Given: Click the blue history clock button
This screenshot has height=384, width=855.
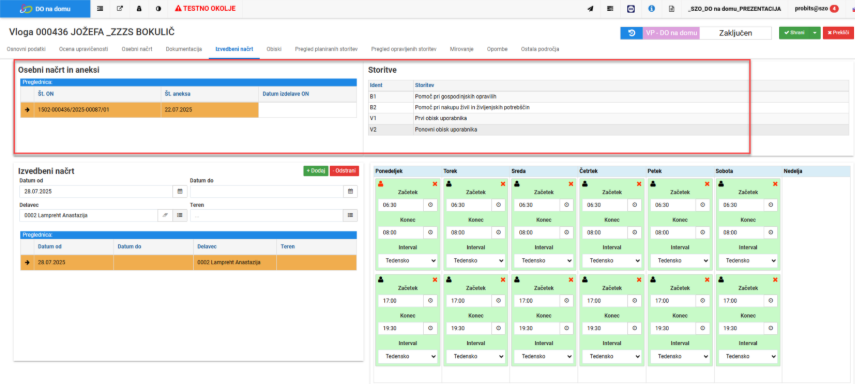Looking at the screenshot, I should coord(631,33).
